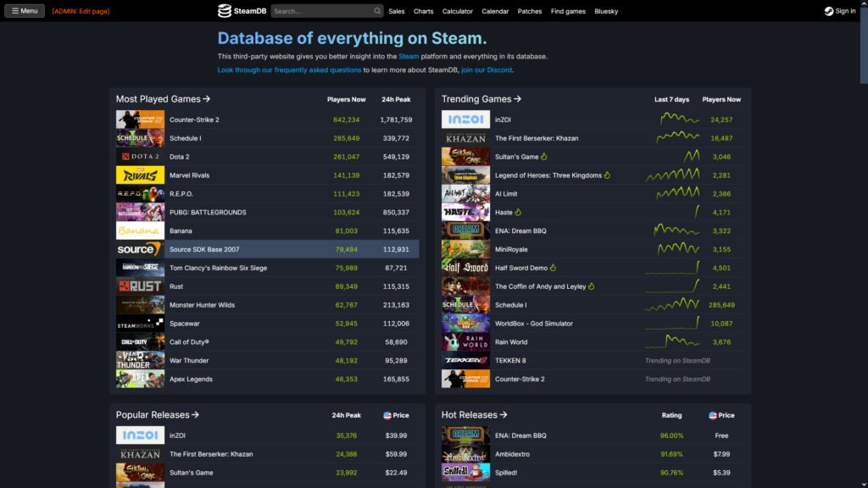Open Find games in the navigation
The width and height of the screenshot is (868, 488).
point(568,11)
